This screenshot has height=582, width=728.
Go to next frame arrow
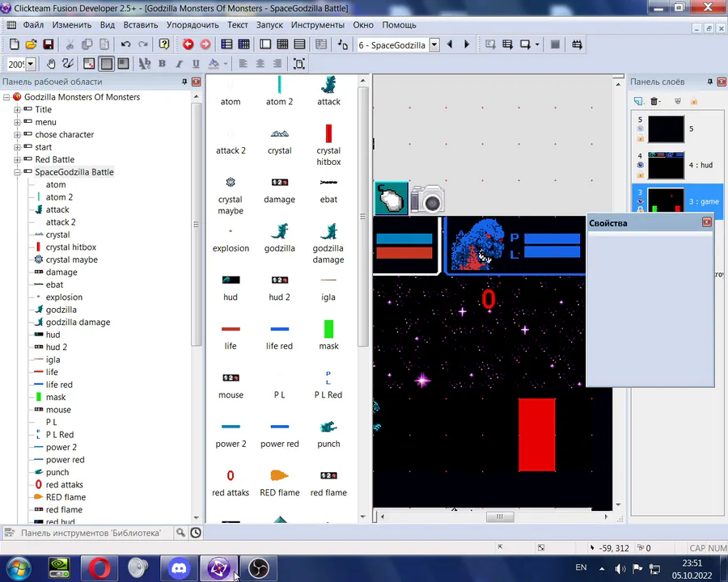(467, 44)
